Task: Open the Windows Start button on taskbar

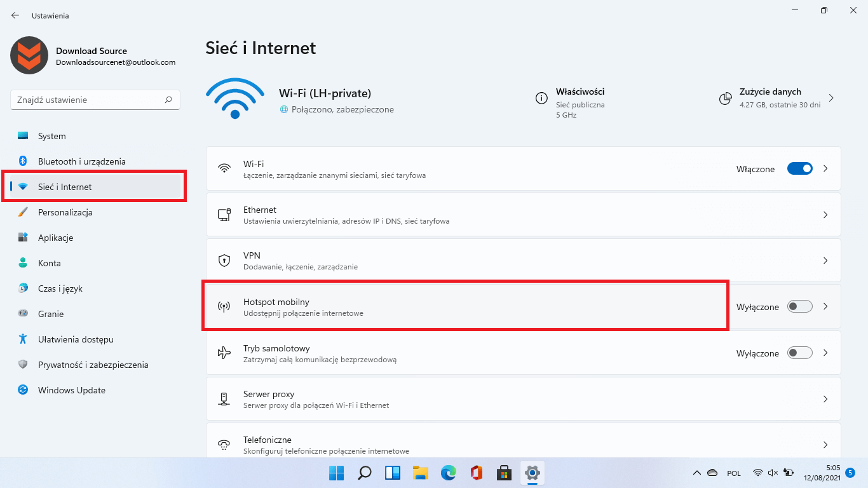Action: coord(336,473)
